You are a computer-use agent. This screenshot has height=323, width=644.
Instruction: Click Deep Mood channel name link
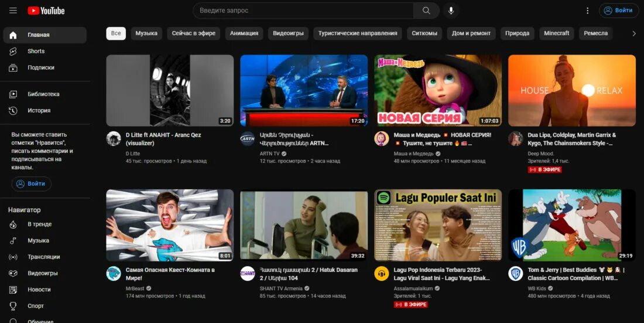click(540, 154)
